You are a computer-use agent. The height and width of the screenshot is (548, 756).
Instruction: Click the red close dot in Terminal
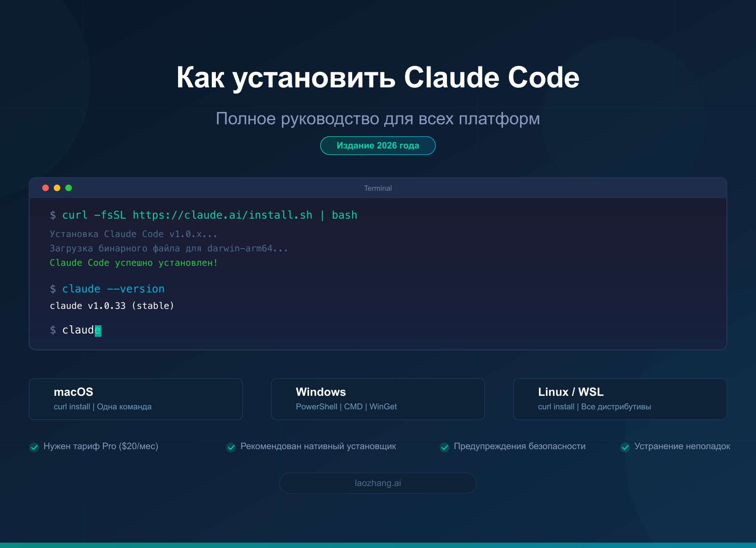click(x=46, y=188)
